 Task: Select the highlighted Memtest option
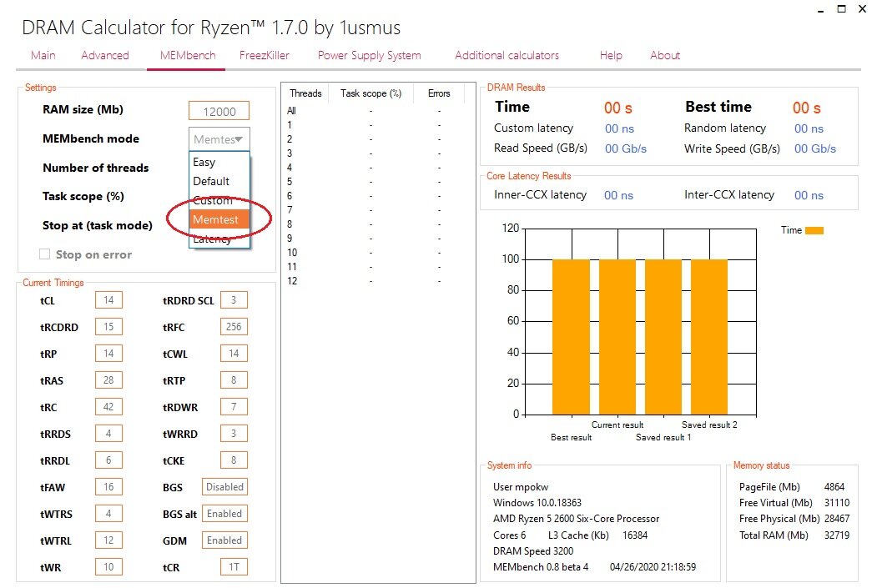coord(219,219)
